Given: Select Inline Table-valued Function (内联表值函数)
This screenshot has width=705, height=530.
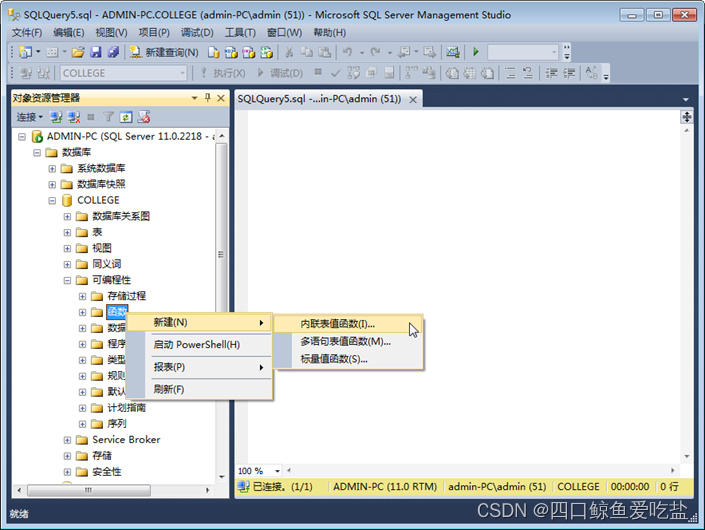Looking at the screenshot, I should [348, 324].
